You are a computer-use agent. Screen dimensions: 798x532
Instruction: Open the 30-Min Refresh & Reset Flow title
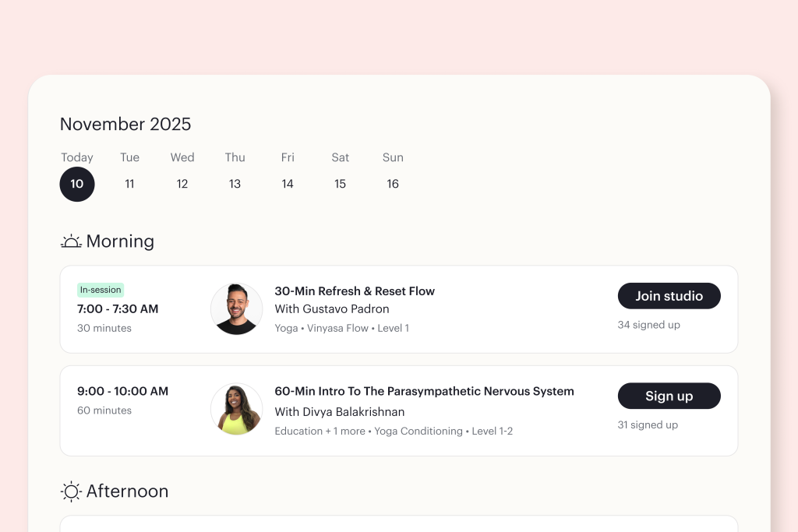pos(355,291)
